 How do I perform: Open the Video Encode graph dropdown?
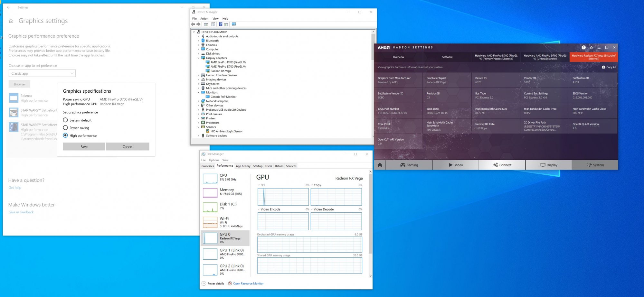[x=259, y=209]
